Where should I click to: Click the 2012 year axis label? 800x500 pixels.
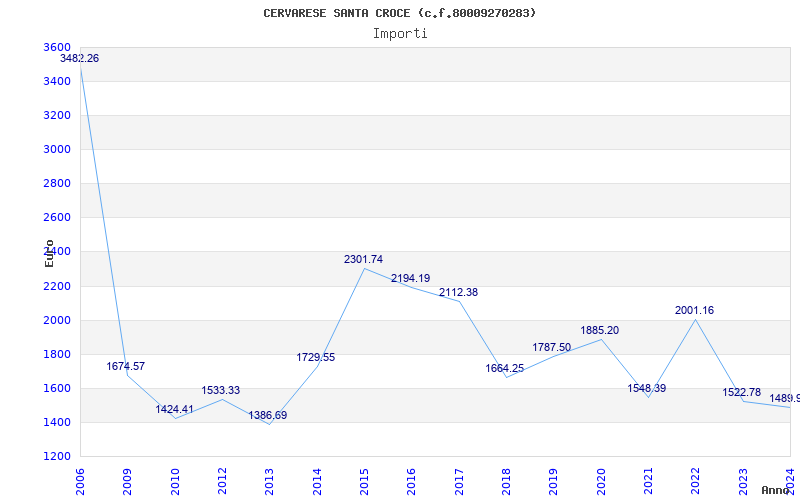[222, 481]
